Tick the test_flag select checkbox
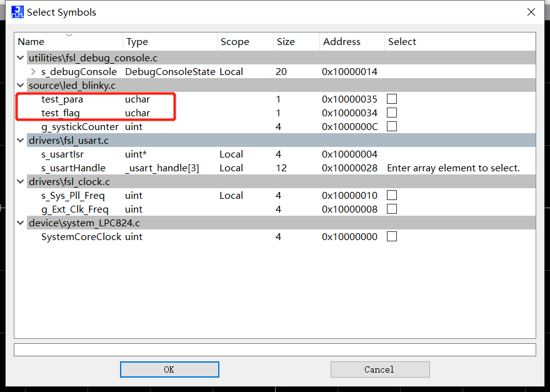The height and width of the screenshot is (392, 550). point(392,113)
